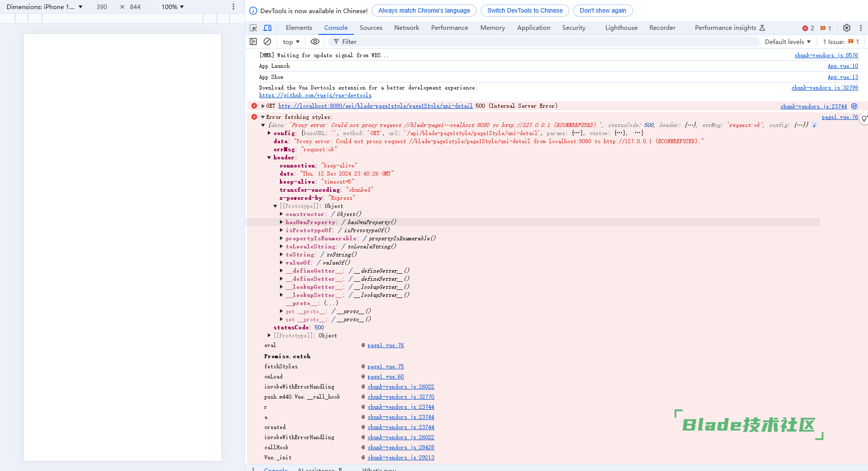Click the orange issue count badge in tab bar

click(x=826, y=28)
